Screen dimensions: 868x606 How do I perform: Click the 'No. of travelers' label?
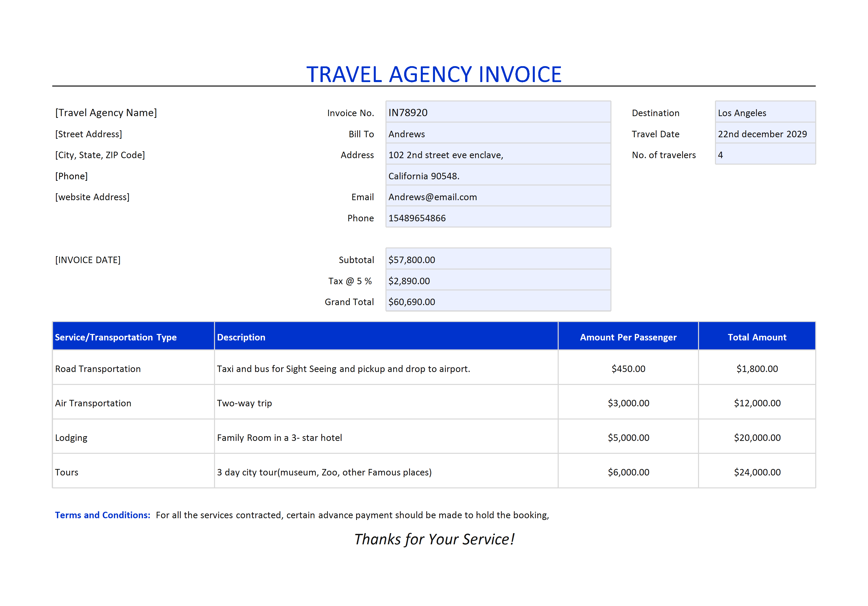(x=664, y=155)
